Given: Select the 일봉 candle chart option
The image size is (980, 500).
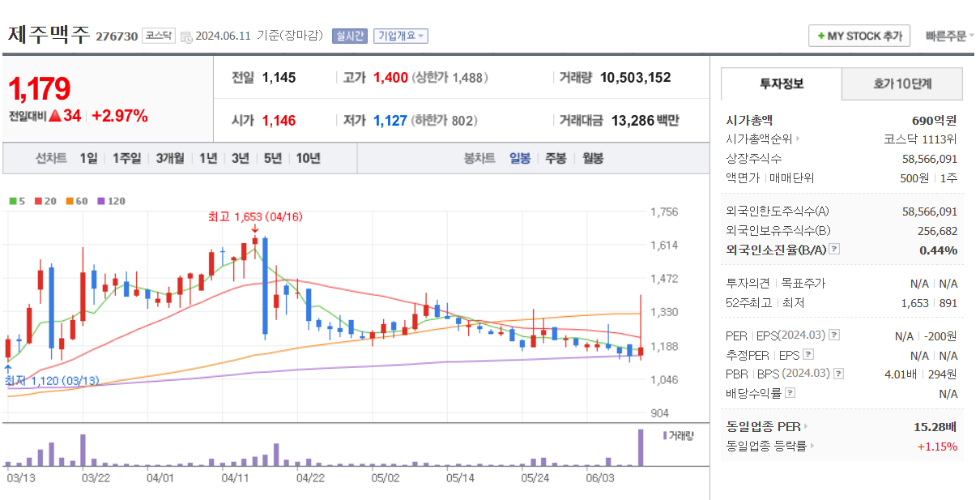Looking at the screenshot, I should (x=520, y=158).
